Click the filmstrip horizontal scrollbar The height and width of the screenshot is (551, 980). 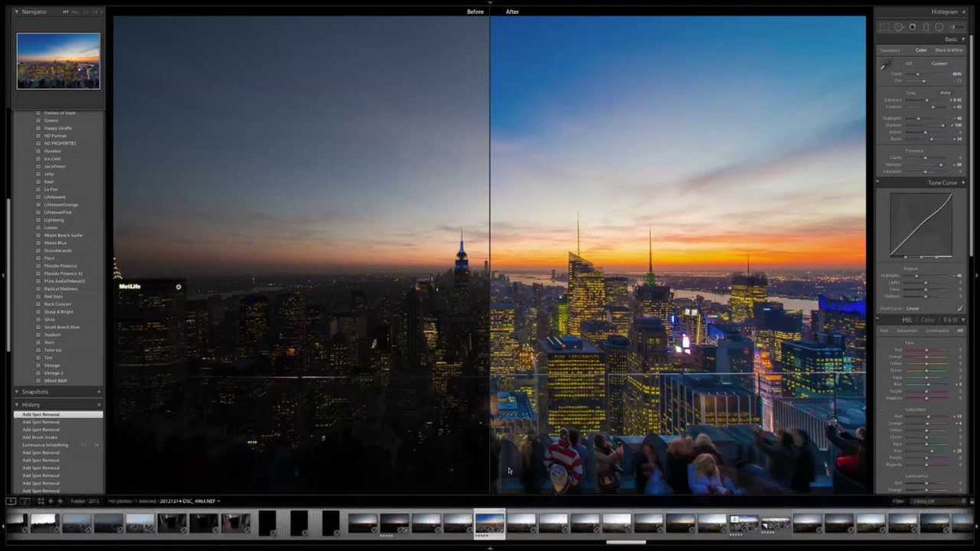pos(626,541)
